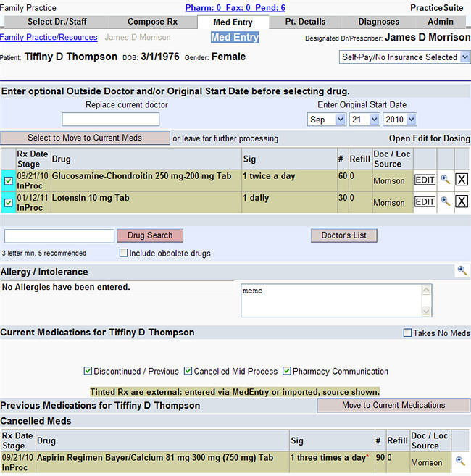Uncheck the Glucosamine-Chondroitin row checkbox
This screenshot has width=471, height=476.
tap(8, 180)
